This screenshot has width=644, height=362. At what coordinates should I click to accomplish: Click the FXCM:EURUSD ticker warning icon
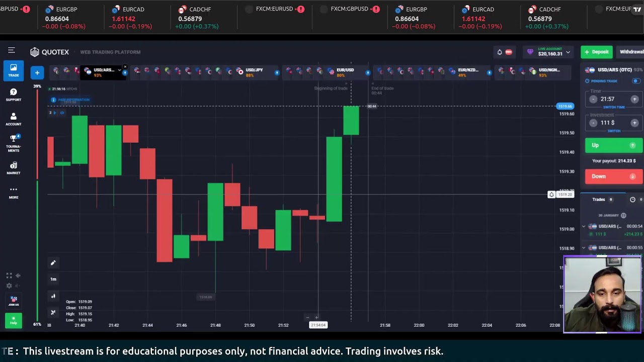click(x=300, y=9)
